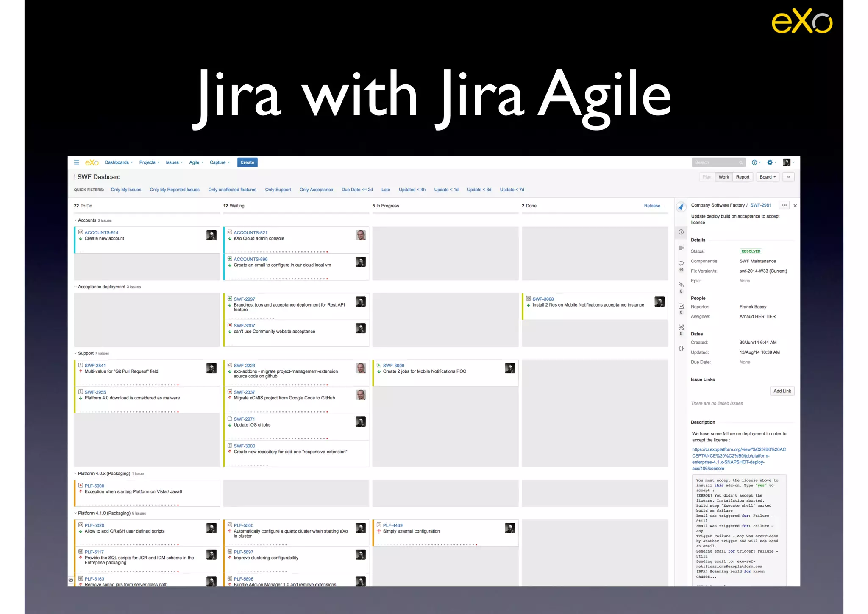The width and height of the screenshot is (868, 614).
Task: Switch to Report mode
Action: tap(743, 177)
